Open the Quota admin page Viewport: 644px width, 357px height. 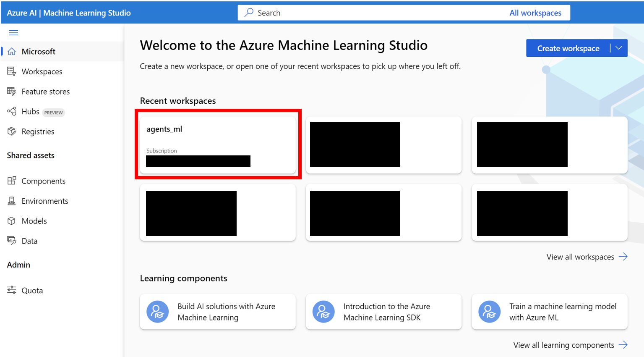[x=32, y=290]
